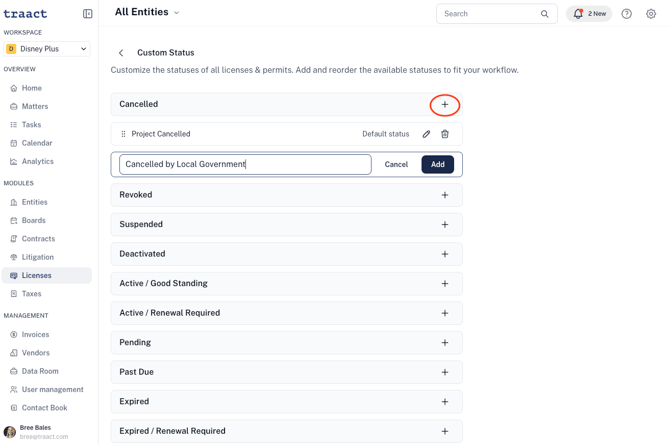670x445 pixels.
Task: Delete the Project Cancelled status
Action: pos(445,134)
